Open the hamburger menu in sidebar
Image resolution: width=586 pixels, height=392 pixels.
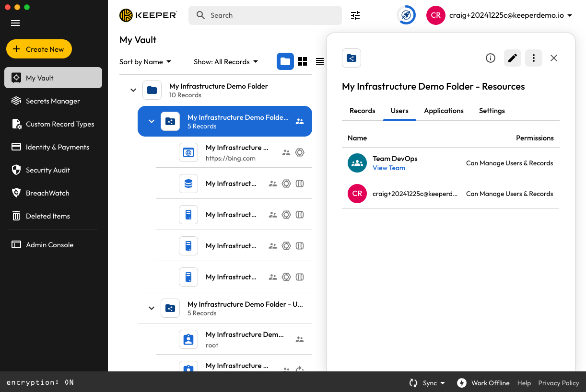coord(15,23)
